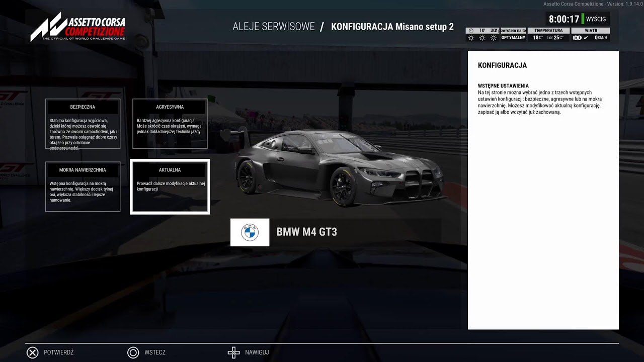Open the AKTUALNA current setup card
The width and height of the screenshot is (644, 362).
click(x=170, y=187)
